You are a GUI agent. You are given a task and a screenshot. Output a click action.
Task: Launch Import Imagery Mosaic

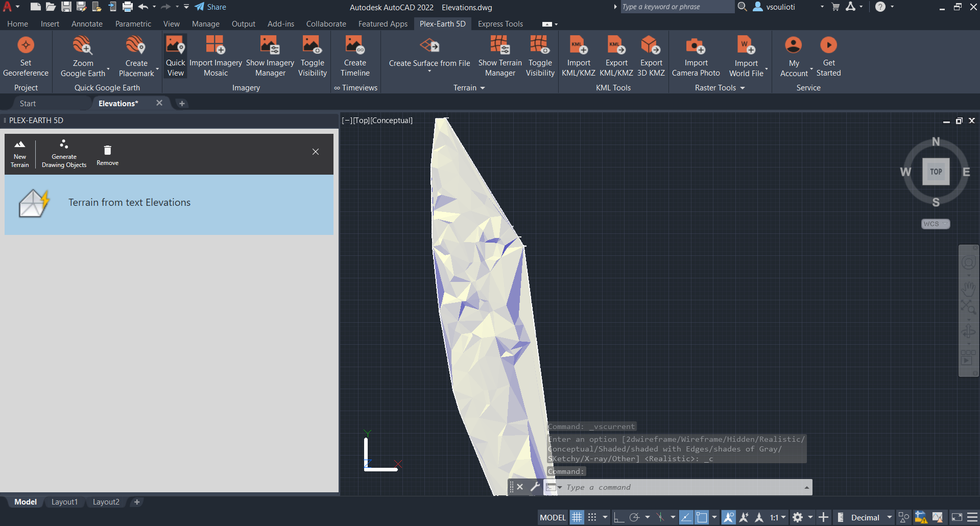tap(216, 56)
